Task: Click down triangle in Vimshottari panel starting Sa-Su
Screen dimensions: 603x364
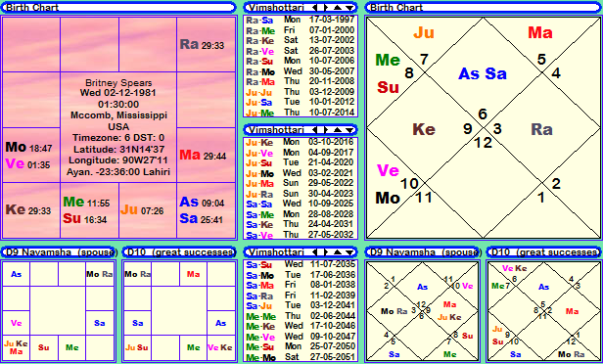Action: 349,252
